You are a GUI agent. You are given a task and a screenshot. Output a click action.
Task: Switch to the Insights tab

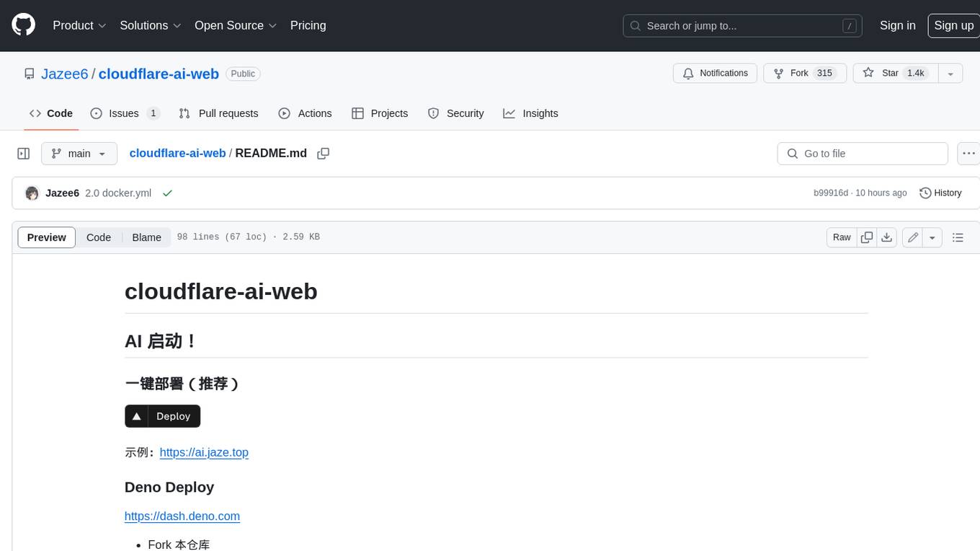(x=530, y=113)
